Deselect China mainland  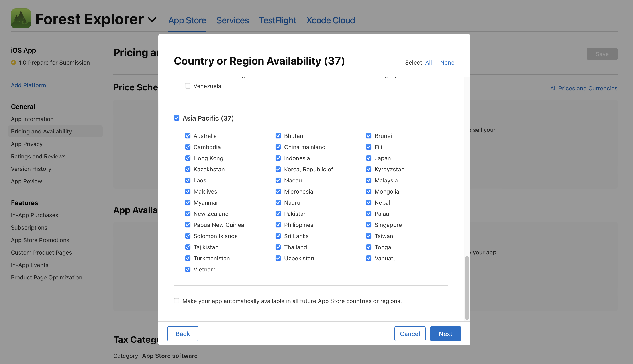point(278,147)
